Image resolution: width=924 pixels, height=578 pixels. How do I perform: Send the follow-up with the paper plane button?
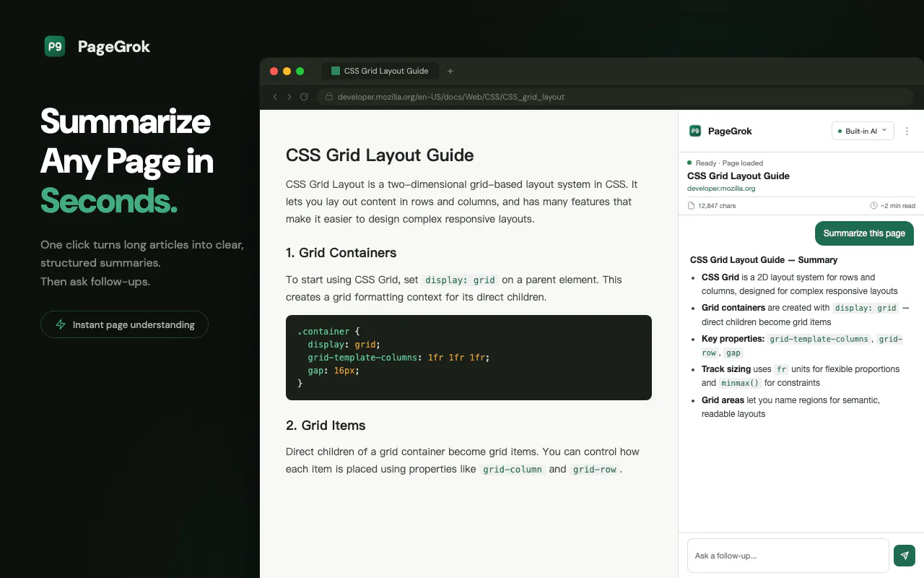point(905,555)
